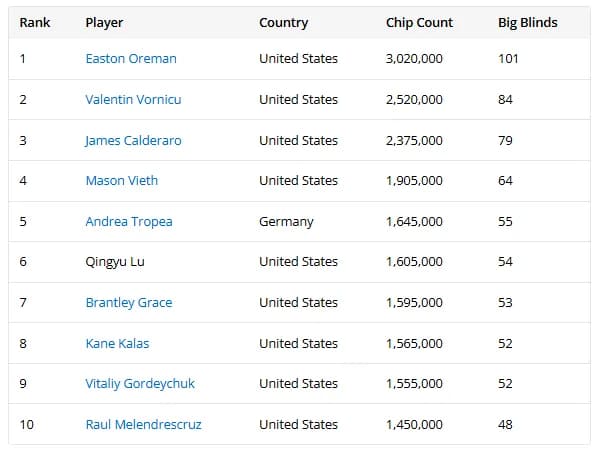
Task: Select the 1,450,000 chip count cell
Action: [x=414, y=425]
